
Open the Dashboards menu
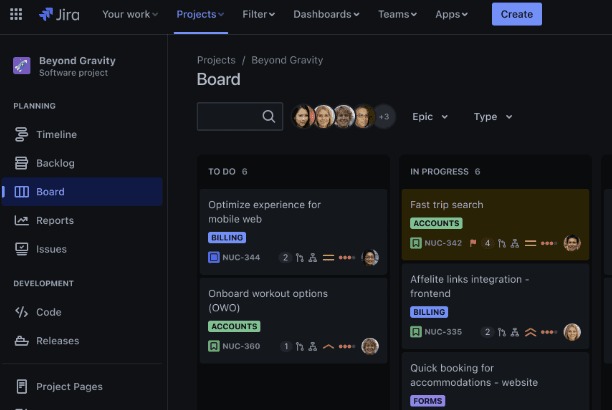click(x=327, y=14)
